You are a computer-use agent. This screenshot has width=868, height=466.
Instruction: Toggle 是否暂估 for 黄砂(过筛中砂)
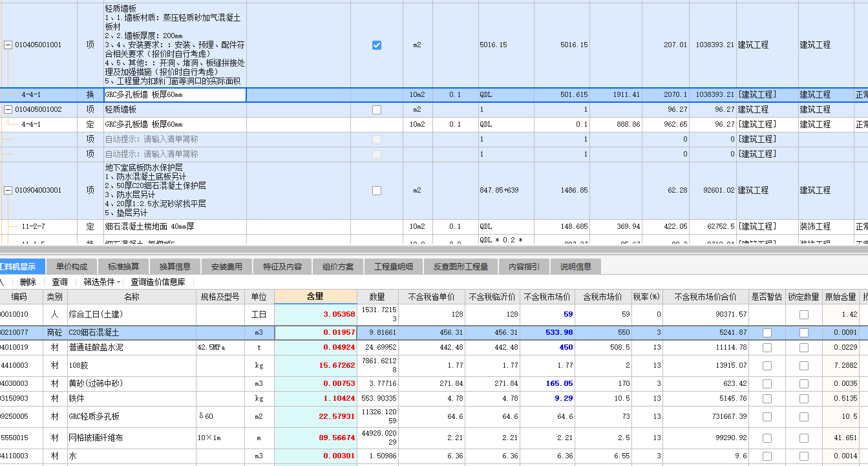(x=767, y=384)
